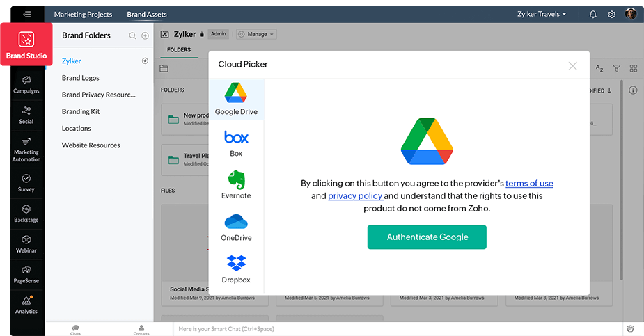Focus the Smart Chat input field
Viewport: 644px width, 336px height.
click(x=398, y=329)
